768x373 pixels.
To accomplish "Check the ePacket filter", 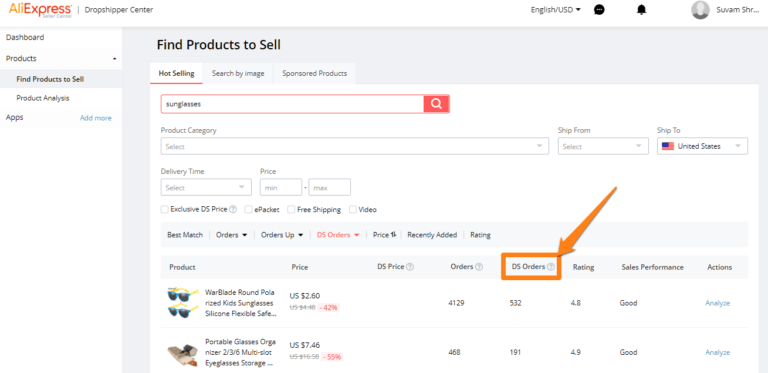I will (248, 210).
